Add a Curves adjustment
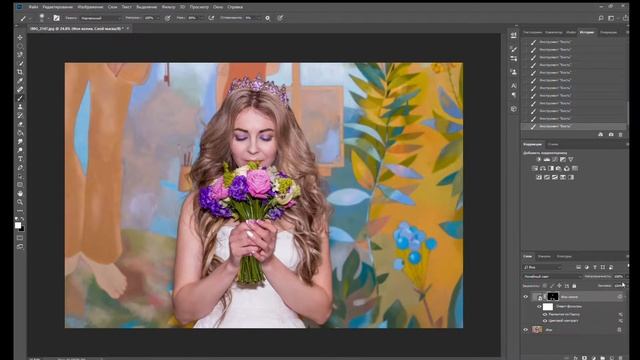Viewport: 640px width, 360px height. click(x=555, y=159)
